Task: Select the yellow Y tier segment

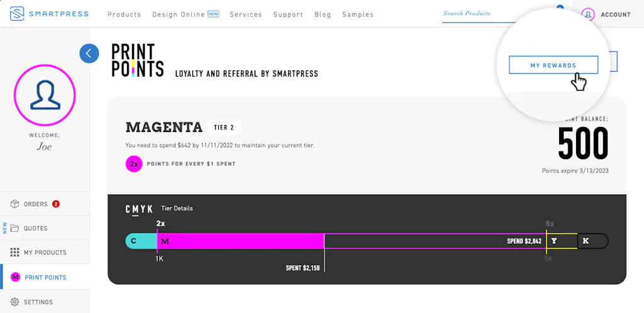Action: point(560,241)
